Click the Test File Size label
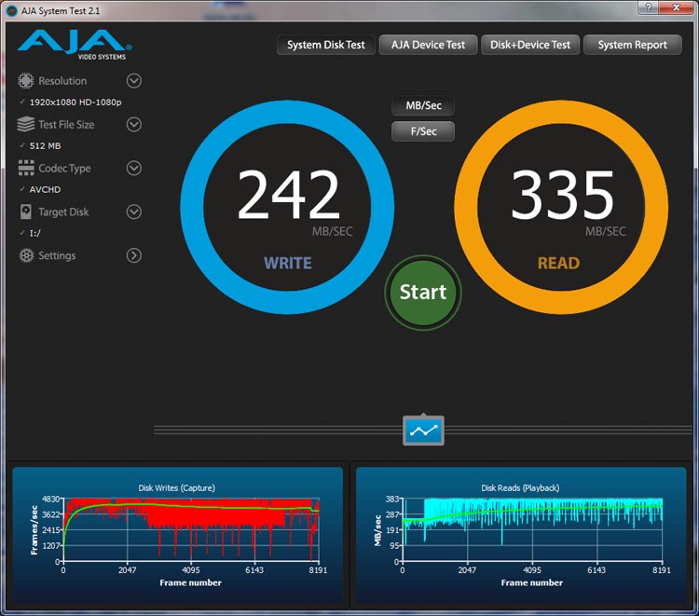Screen dimensions: 699x616 pyautogui.click(x=66, y=124)
